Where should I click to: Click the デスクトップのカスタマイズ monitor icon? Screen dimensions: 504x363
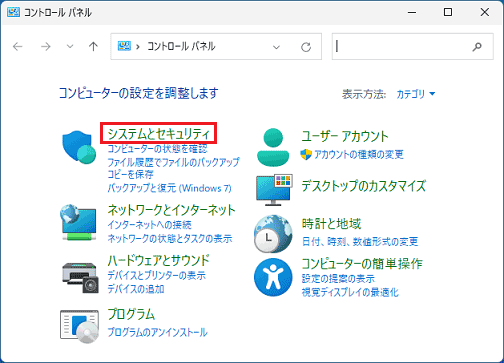(x=274, y=190)
